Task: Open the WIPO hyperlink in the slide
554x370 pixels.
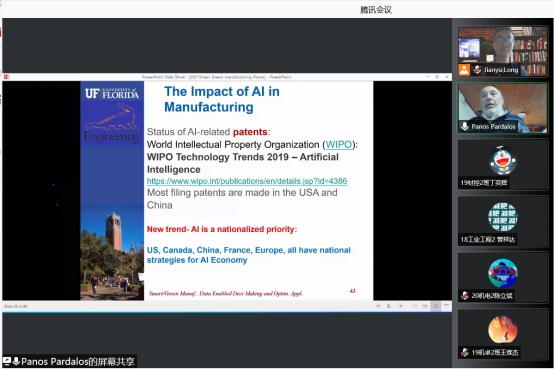Action: [338, 145]
